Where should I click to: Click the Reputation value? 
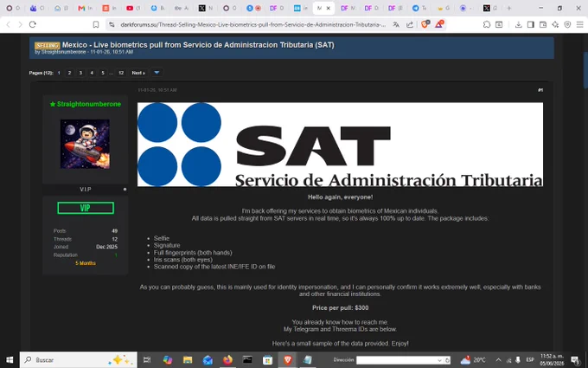(x=116, y=255)
